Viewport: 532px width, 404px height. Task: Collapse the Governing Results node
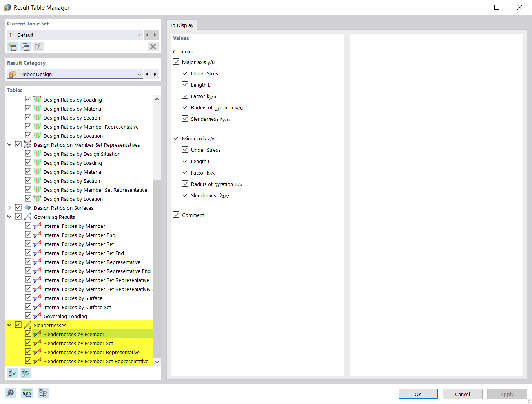point(9,217)
